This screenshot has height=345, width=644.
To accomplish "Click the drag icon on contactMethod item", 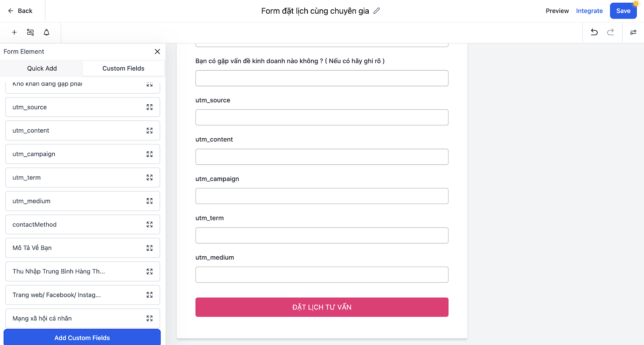I will tap(150, 224).
